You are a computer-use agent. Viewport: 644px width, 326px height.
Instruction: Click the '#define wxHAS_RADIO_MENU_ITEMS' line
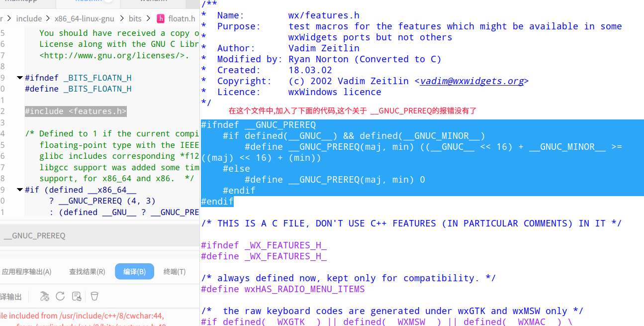point(283,289)
